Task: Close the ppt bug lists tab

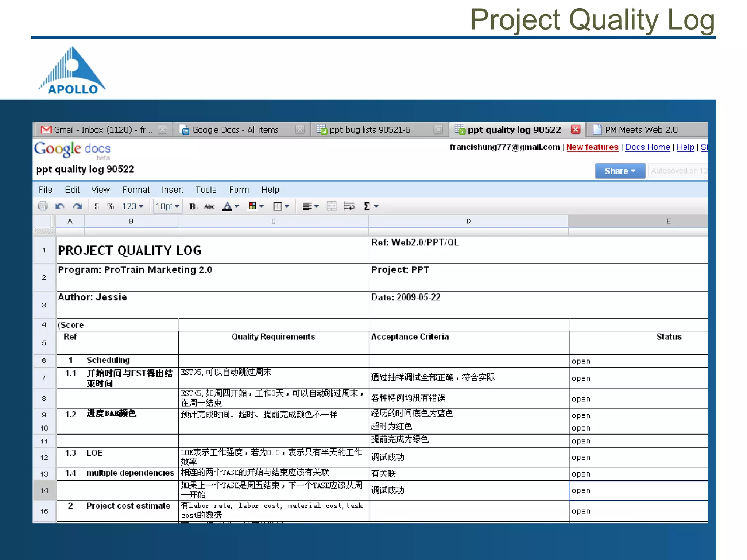Action: [438, 129]
